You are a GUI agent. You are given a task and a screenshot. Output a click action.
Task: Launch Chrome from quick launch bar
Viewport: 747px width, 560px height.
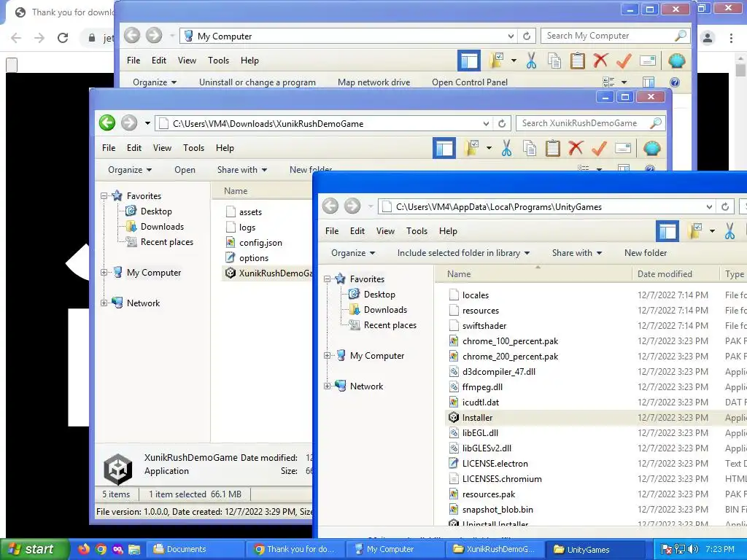(x=101, y=549)
